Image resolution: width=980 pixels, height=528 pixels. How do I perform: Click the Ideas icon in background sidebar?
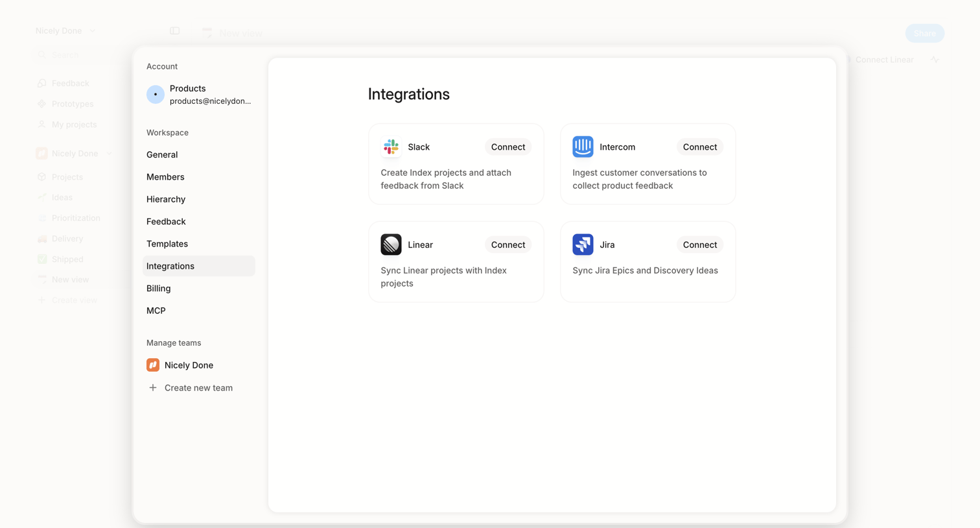tap(42, 197)
